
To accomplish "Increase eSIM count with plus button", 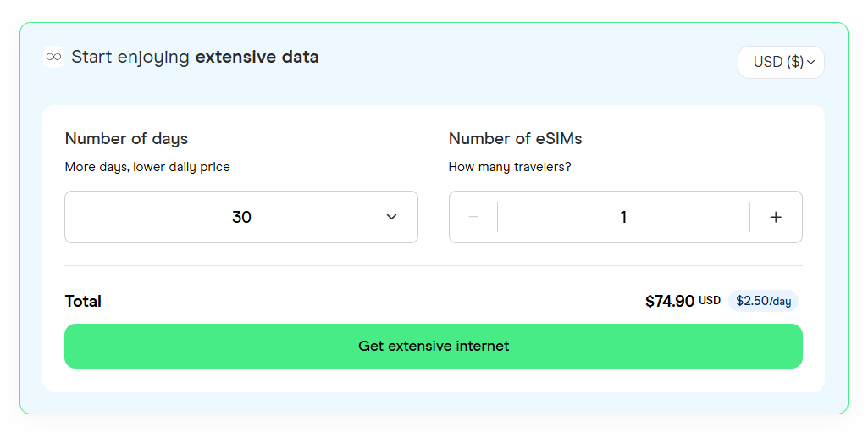I will click(776, 217).
